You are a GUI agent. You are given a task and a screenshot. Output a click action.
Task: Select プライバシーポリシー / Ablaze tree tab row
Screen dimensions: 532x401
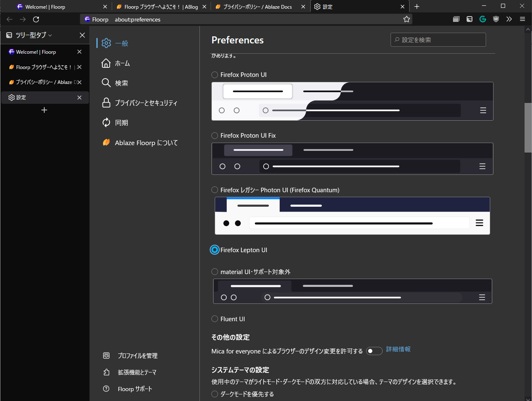coord(45,82)
